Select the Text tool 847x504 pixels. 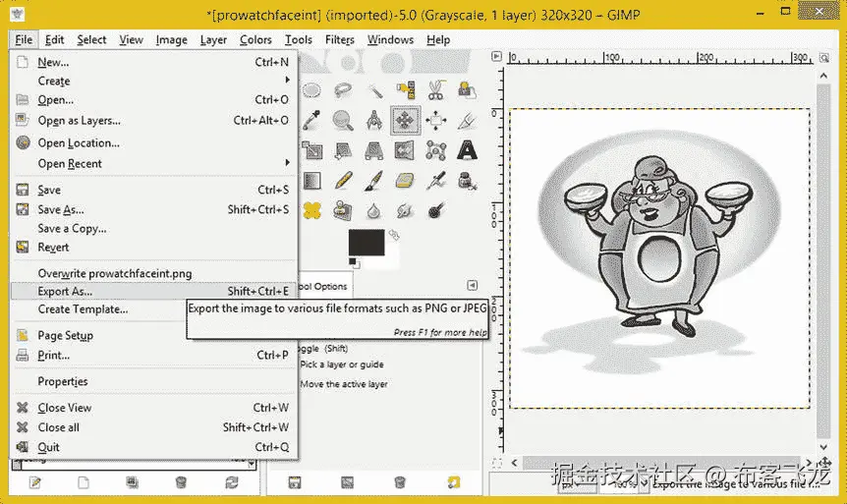(x=467, y=150)
